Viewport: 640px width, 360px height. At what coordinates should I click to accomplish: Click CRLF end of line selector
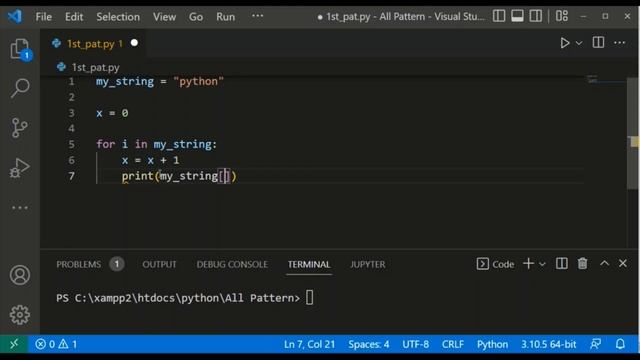coord(453,344)
